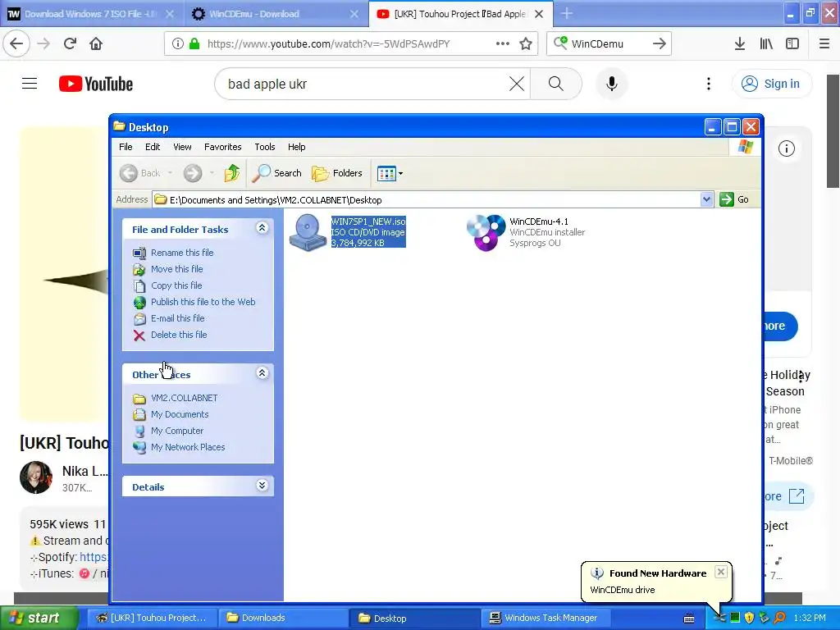The image size is (840, 630).
Task: Click E-mail this file
Action: [177, 318]
